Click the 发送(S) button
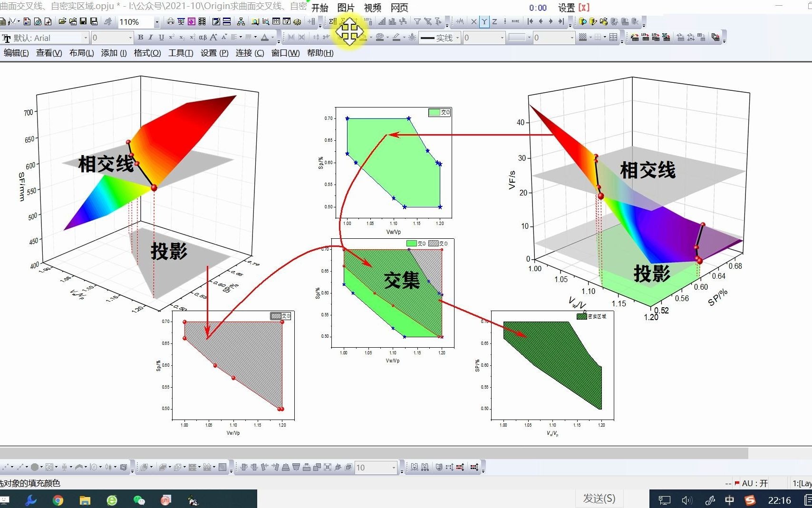Screen dimensions: 812x508 [599, 498]
